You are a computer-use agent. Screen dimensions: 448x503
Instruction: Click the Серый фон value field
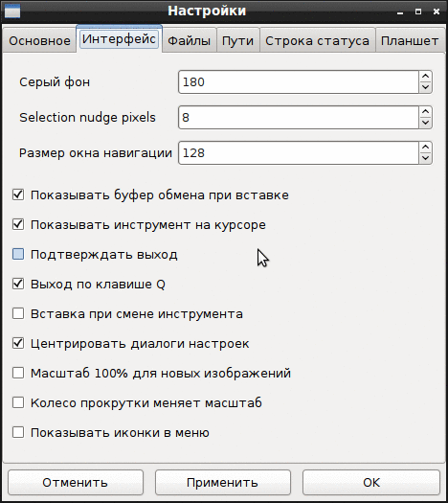pyautogui.click(x=299, y=82)
